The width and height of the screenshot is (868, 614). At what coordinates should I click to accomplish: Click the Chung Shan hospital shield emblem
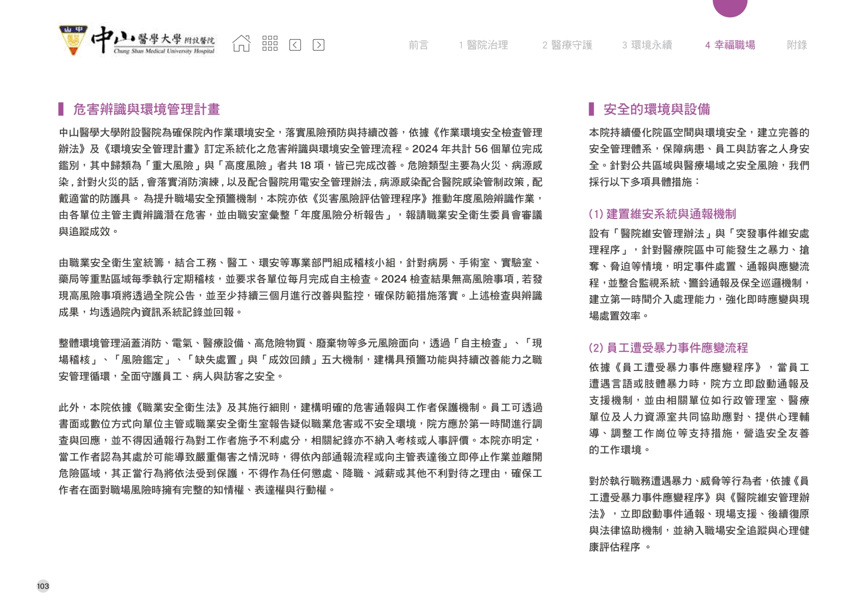click(73, 40)
